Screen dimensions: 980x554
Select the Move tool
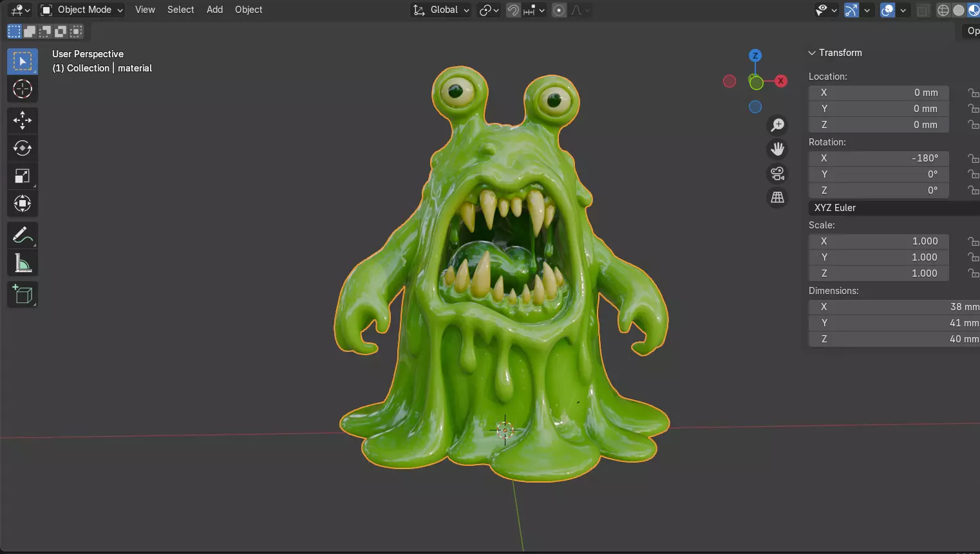click(23, 120)
